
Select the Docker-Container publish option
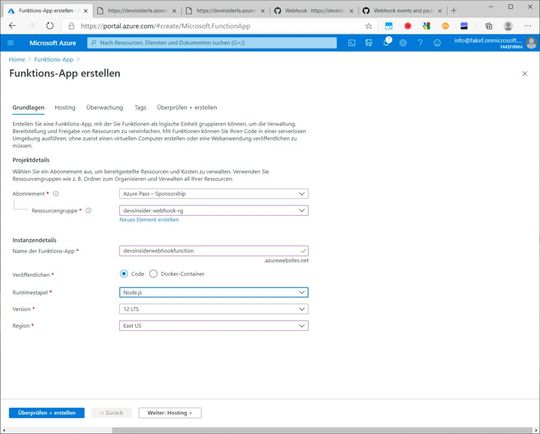153,274
